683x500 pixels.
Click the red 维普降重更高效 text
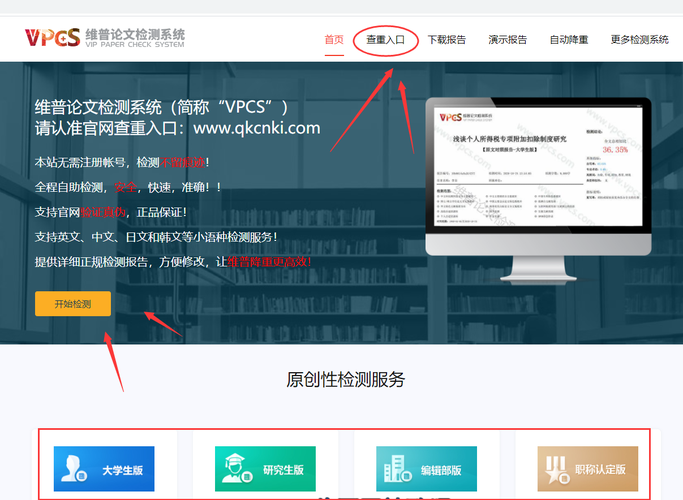tap(269, 262)
